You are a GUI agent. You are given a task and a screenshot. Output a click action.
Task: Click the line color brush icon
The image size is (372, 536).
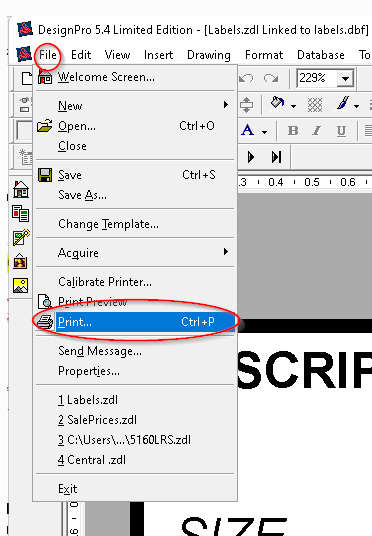pyautogui.click(x=343, y=103)
